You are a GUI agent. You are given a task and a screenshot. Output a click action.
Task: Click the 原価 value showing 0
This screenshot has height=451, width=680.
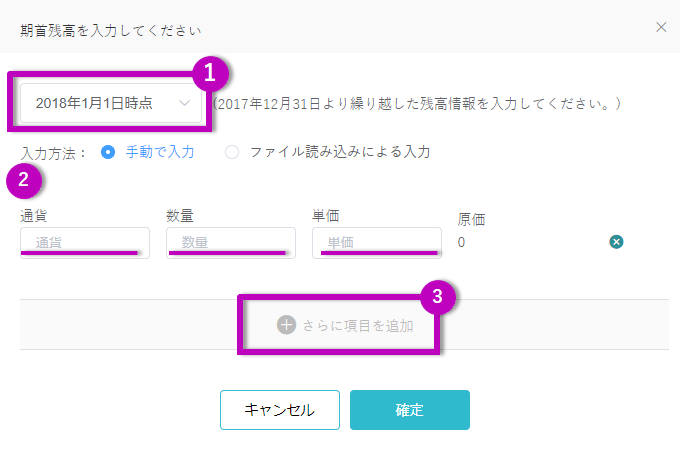(461, 242)
